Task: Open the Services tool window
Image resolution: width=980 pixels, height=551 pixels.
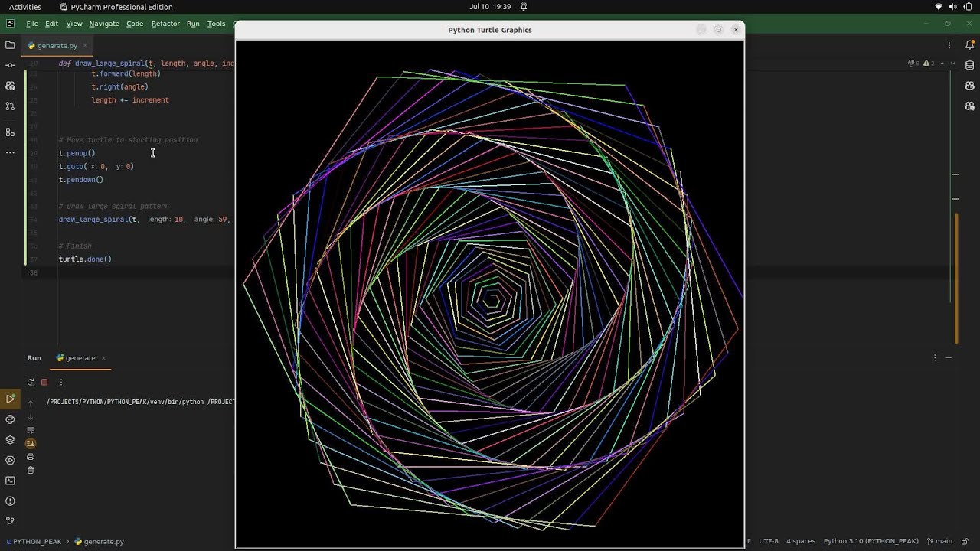Action: (10, 460)
